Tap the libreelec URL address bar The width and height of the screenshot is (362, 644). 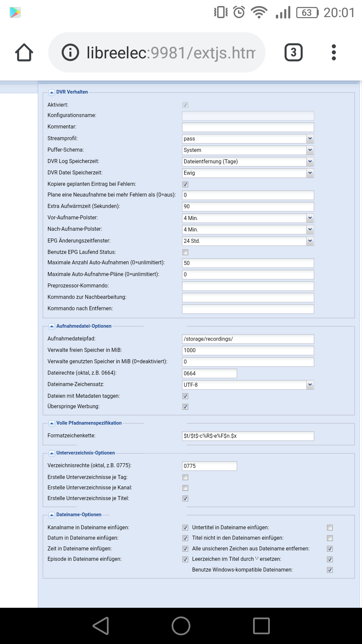tap(171, 52)
